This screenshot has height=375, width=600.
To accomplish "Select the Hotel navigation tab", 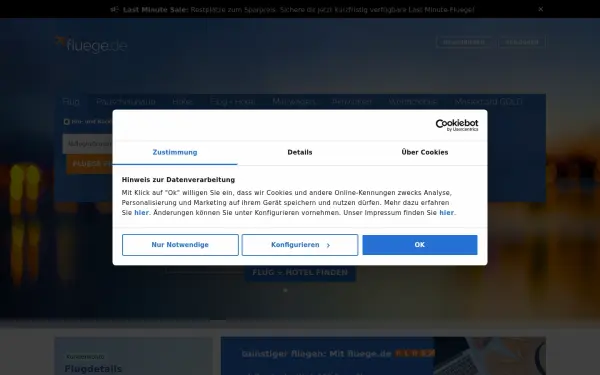I will pos(183,102).
